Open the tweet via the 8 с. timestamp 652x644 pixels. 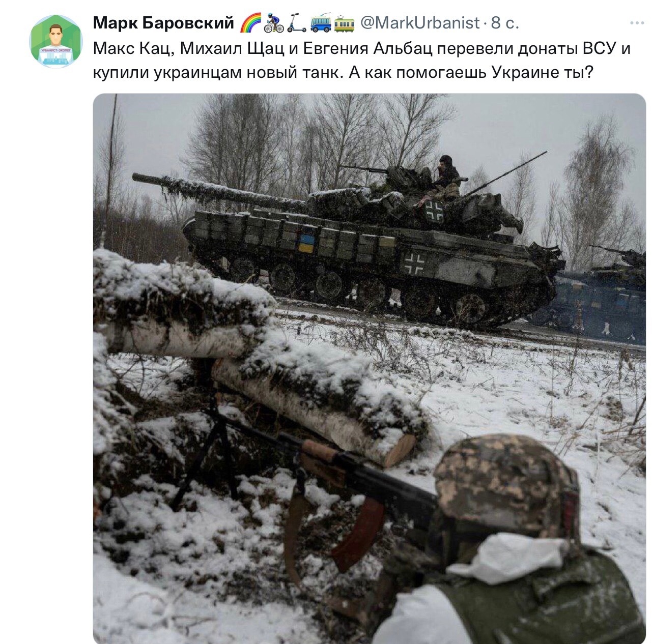(x=505, y=23)
